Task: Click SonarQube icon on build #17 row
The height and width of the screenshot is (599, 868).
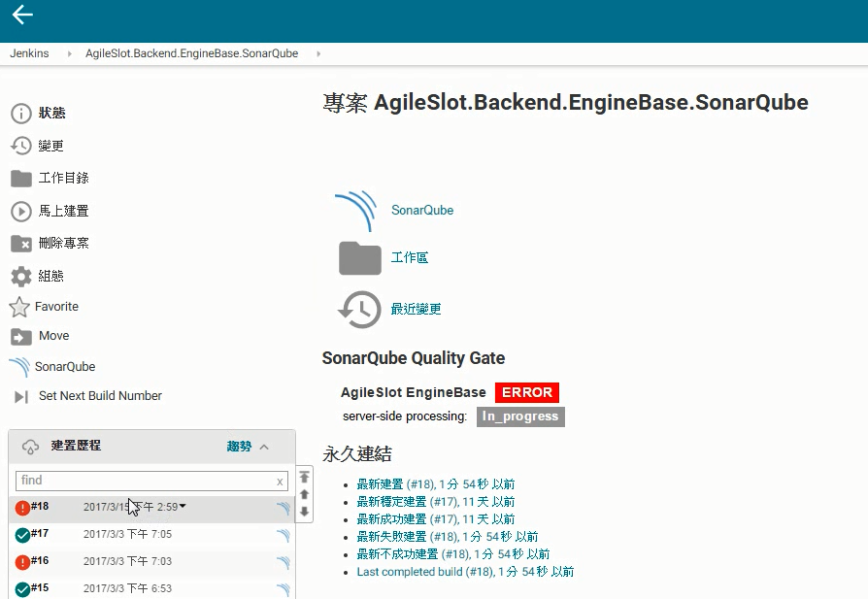Action: point(284,535)
